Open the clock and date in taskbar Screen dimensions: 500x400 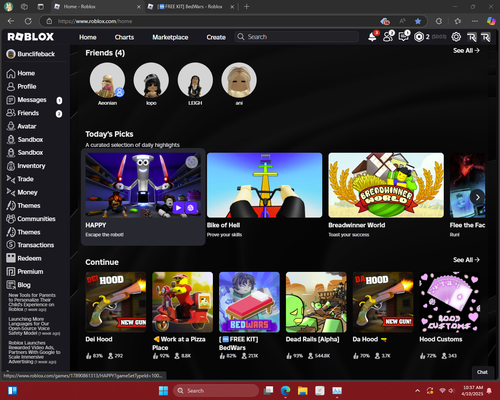[472, 391]
